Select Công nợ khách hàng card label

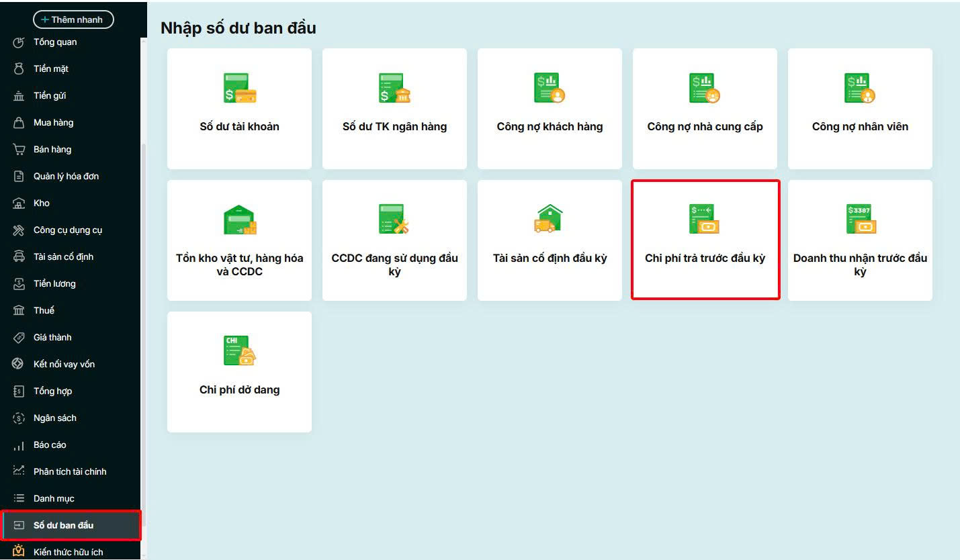(550, 126)
